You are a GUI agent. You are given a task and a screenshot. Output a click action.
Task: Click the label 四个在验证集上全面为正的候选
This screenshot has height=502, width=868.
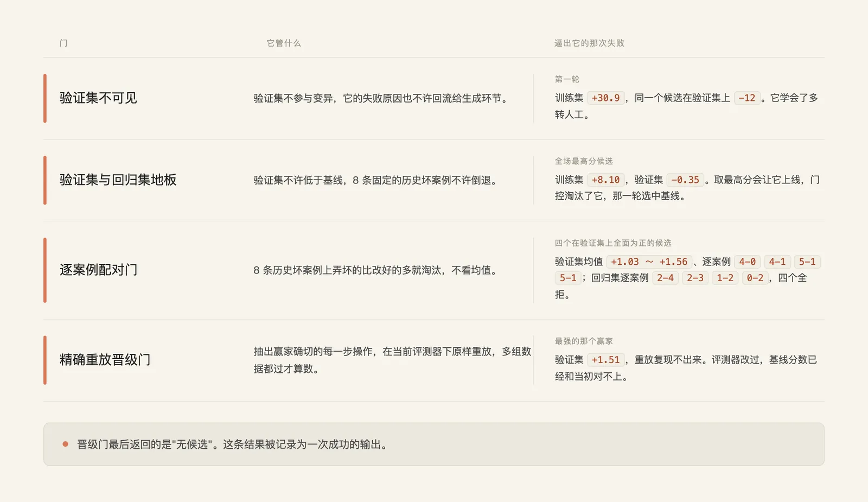[613, 243]
